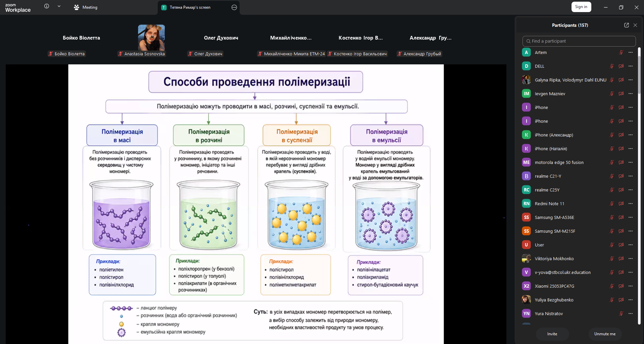
Task: Open the meeting information shield icon
Action: [x=47, y=6]
